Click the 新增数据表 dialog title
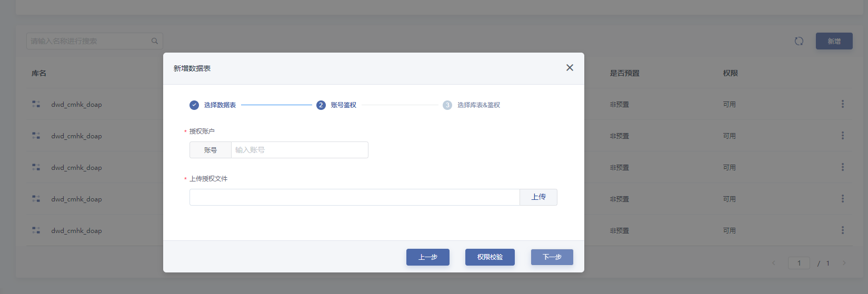The width and height of the screenshot is (868, 294). tap(192, 68)
